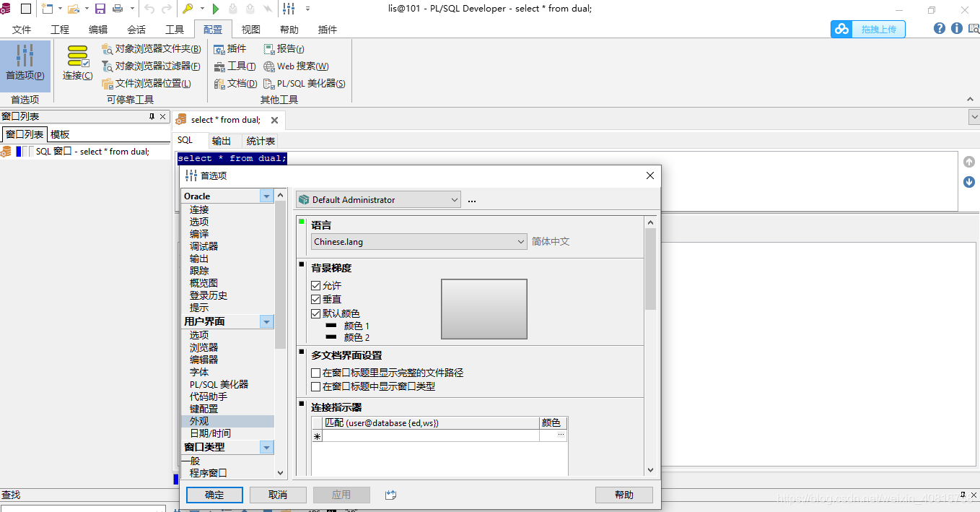
Task: Open the 工程 ribbon tab
Action: 60,30
